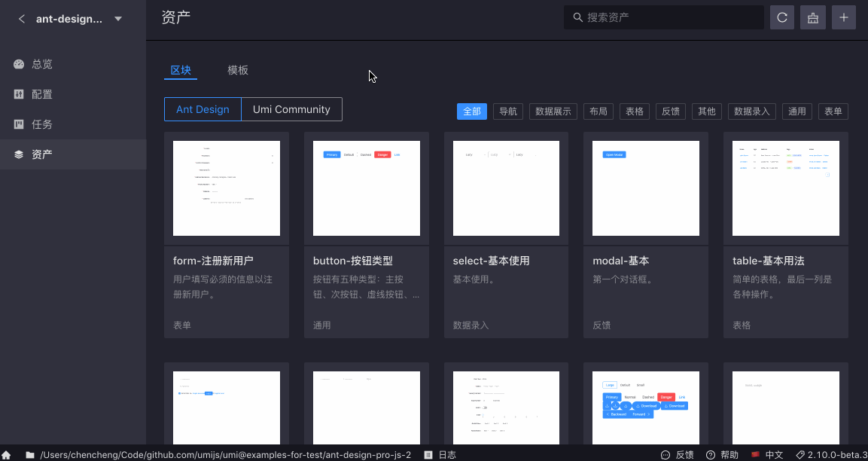The height and width of the screenshot is (461, 868).
Task: Click the plus add button
Action: coord(844,17)
